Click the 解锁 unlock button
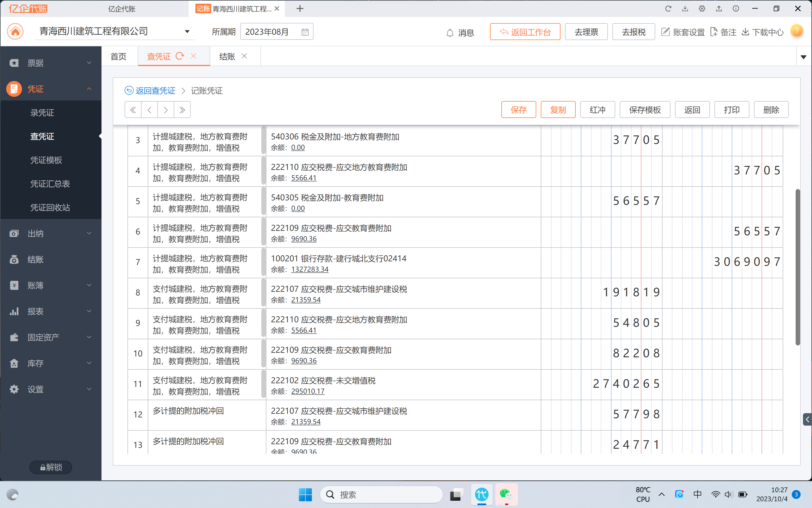 (x=51, y=467)
